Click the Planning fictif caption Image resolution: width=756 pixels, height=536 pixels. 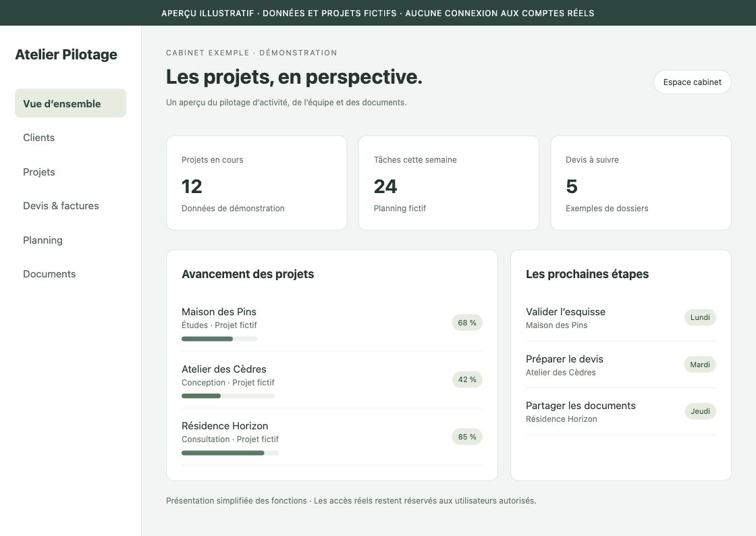400,208
